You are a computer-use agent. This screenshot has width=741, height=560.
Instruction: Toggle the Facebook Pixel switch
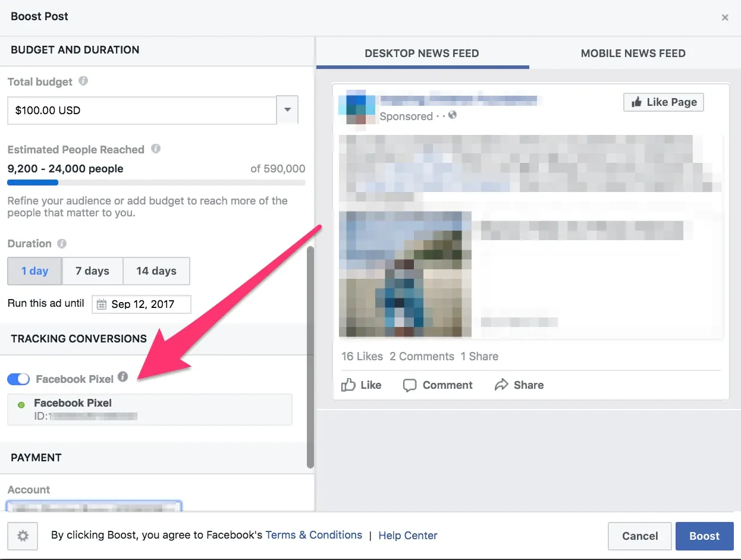(18, 379)
